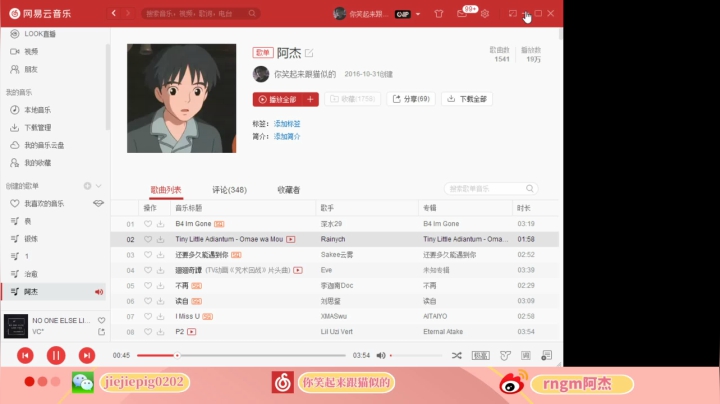The height and width of the screenshot is (404, 720).
Task: Change the sound quality setting button
Action: click(481, 355)
